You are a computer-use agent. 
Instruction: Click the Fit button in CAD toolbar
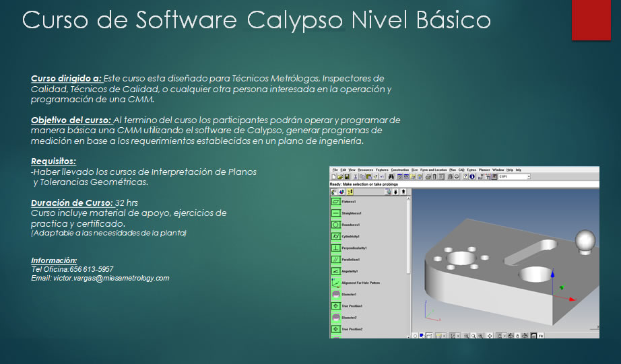click(541, 336)
